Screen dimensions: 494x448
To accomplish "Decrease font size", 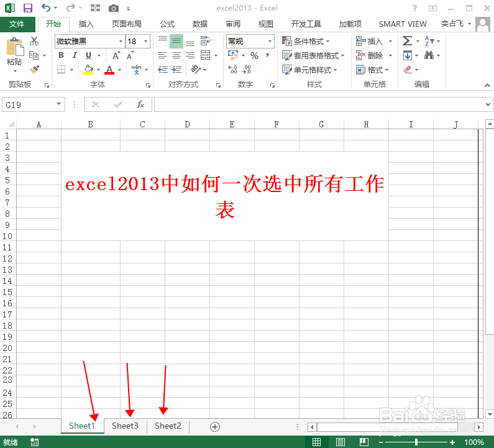I will (x=130, y=55).
